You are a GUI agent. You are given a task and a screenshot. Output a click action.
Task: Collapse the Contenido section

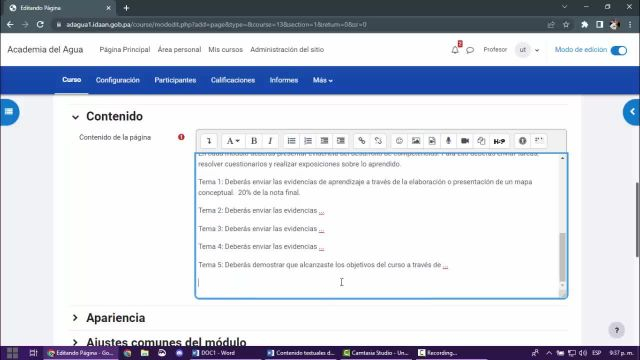(x=76, y=117)
